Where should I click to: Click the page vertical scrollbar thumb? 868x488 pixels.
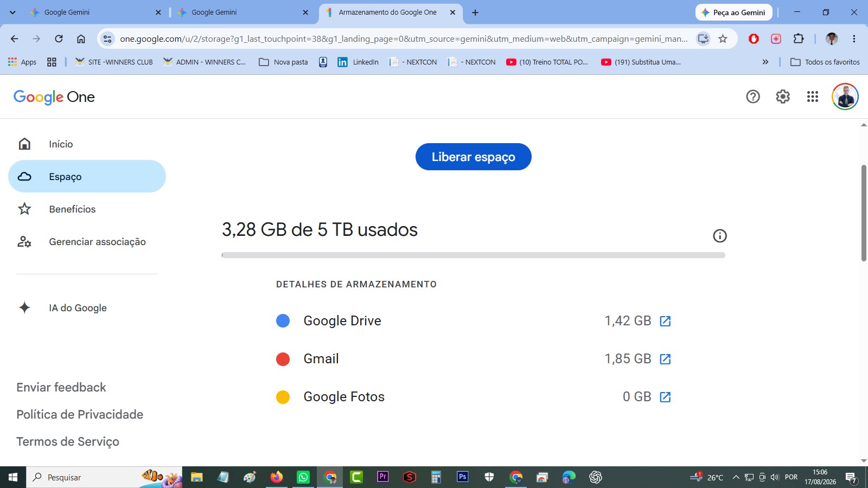coord(864,213)
